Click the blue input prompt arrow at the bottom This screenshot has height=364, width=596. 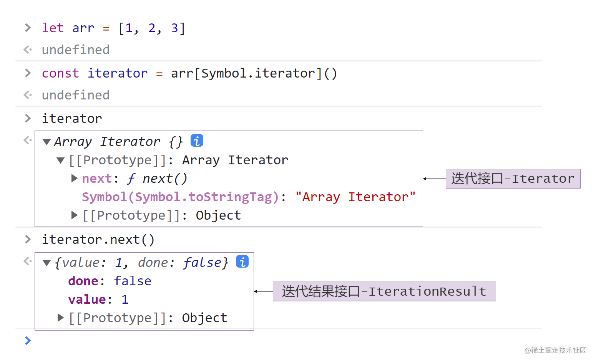click(x=27, y=341)
